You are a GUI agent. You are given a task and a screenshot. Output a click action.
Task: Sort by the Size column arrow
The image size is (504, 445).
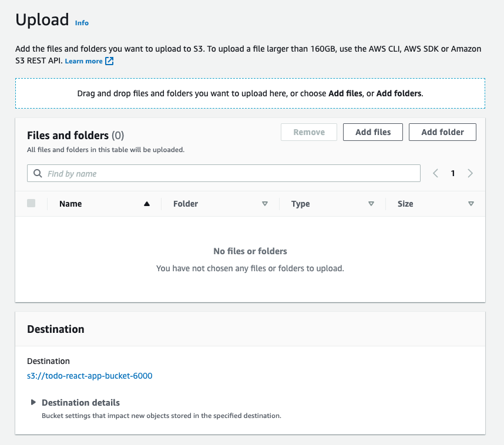coord(471,204)
